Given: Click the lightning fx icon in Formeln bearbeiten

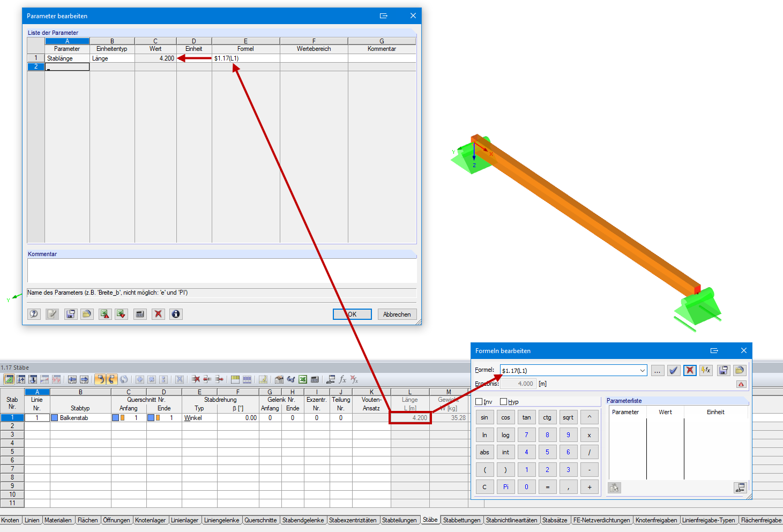Looking at the screenshot, I should (x=706, y=370).
